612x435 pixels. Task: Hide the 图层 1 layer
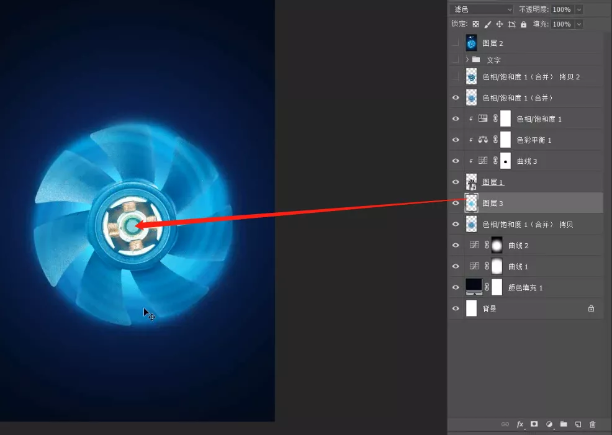pyautogui.click(x=455, y=182)
